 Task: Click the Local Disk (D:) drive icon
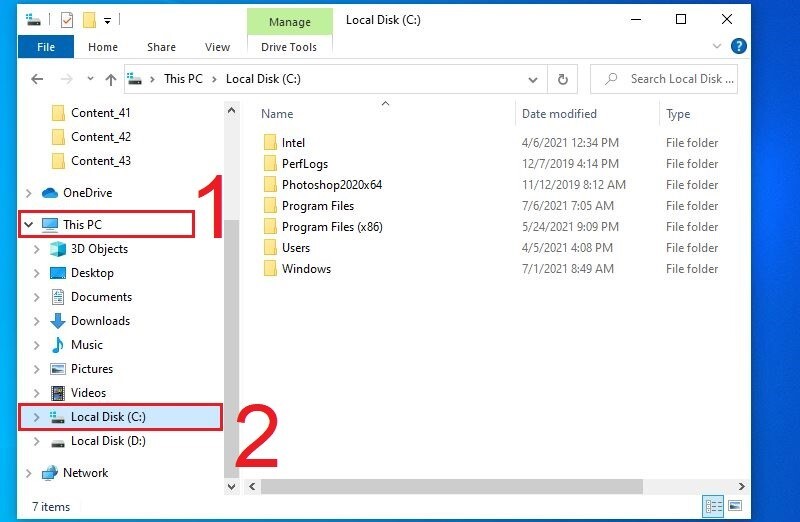[58, 442]
